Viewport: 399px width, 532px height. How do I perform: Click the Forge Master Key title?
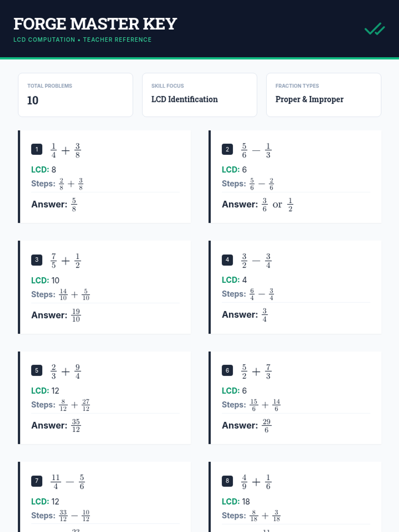95,24
